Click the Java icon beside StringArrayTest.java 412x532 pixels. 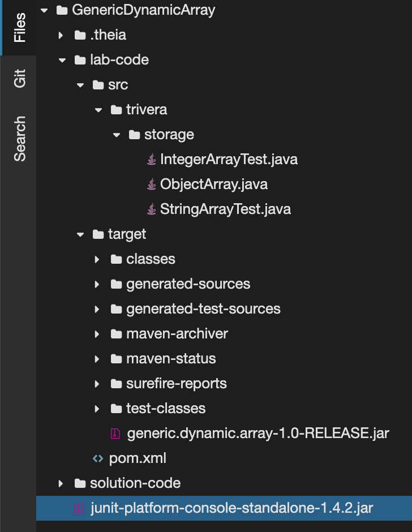151,209
